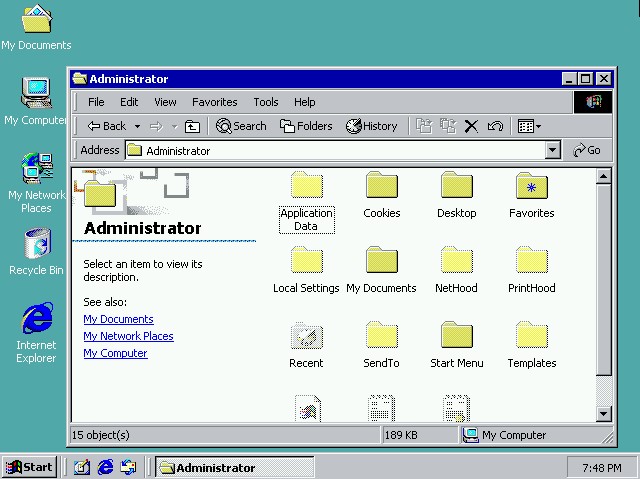
Task: Click the Go button
Action: point(587,151)
